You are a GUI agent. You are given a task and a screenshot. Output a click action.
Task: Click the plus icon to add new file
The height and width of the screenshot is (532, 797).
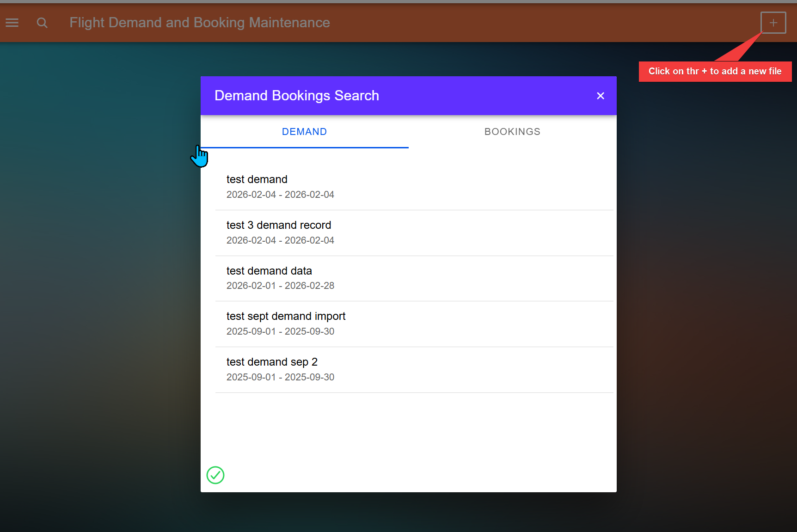pyautogui.click(x=773, y=23)
